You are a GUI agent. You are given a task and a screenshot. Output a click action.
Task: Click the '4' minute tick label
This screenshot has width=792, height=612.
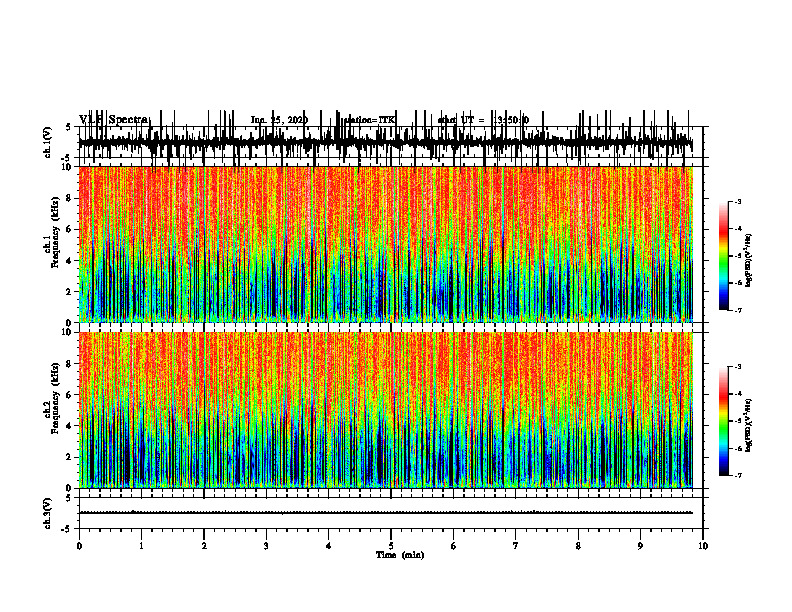(x=329, y=546)
